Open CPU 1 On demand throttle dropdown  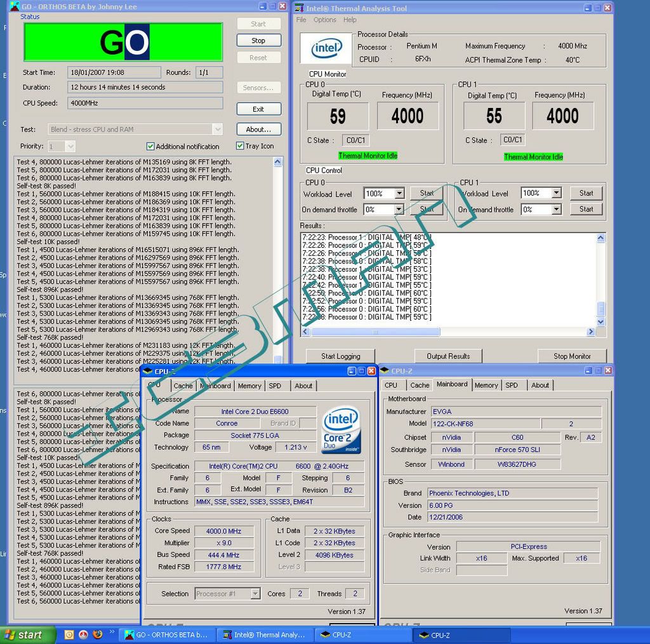(556, 210)
